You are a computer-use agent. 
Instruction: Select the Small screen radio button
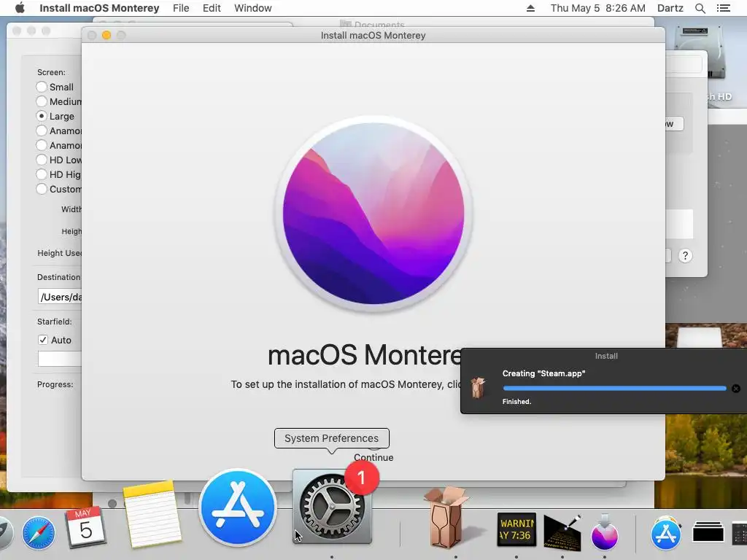42,87
